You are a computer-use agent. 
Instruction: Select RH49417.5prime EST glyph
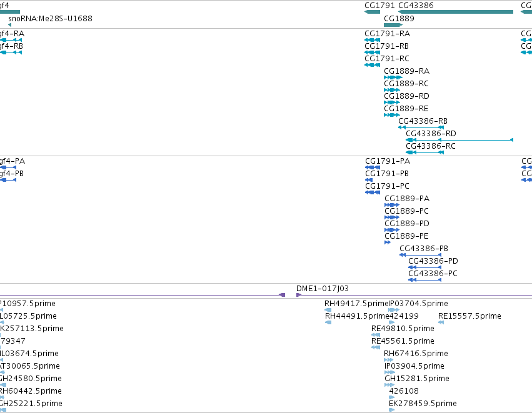click(x=328, y=310)
